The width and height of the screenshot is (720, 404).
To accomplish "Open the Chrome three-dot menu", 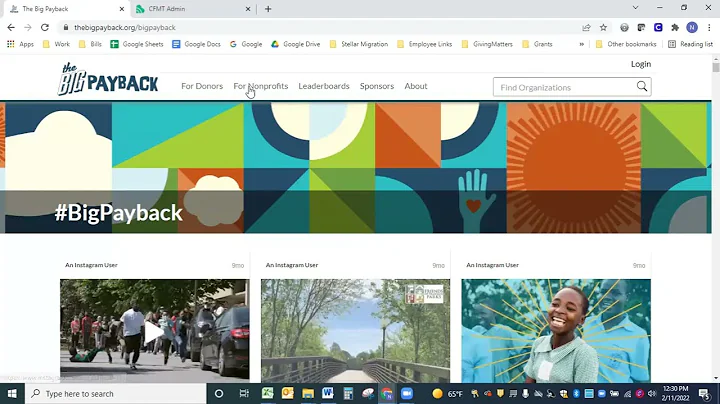I will (x=709, y=28).
